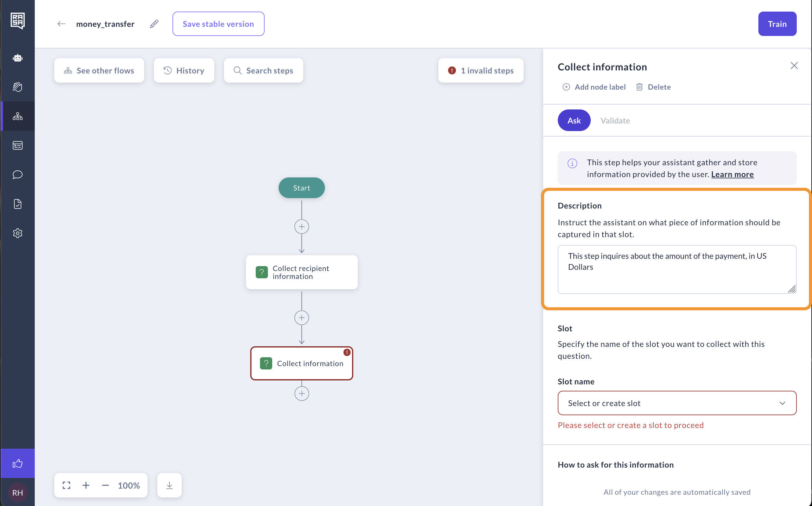Download the flow with arrow icon
This screenshot has height=506, width=812.
coord(169,485)
